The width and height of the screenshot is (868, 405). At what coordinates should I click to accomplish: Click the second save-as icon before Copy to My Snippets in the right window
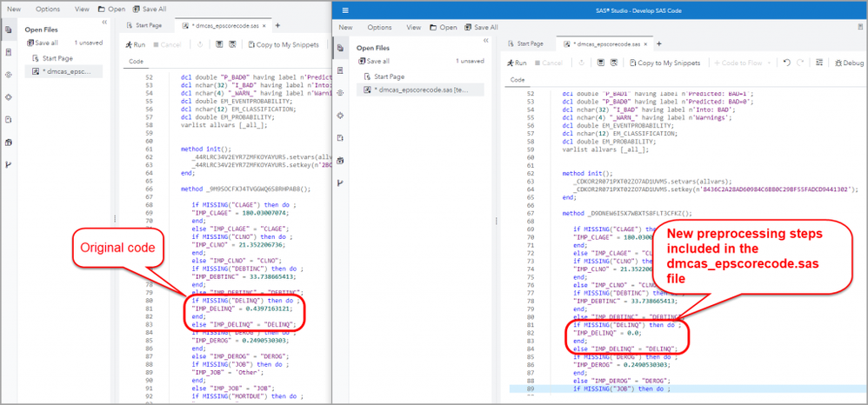(614, 63)
